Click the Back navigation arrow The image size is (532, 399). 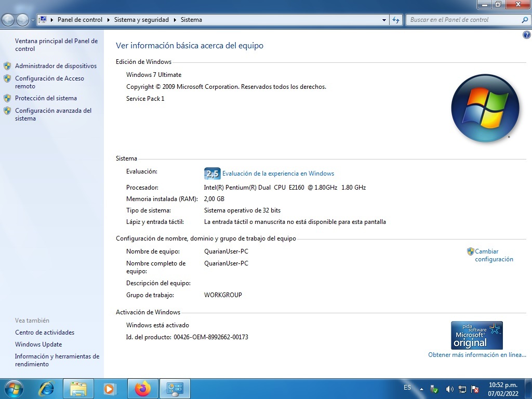[x=8, y=20]
